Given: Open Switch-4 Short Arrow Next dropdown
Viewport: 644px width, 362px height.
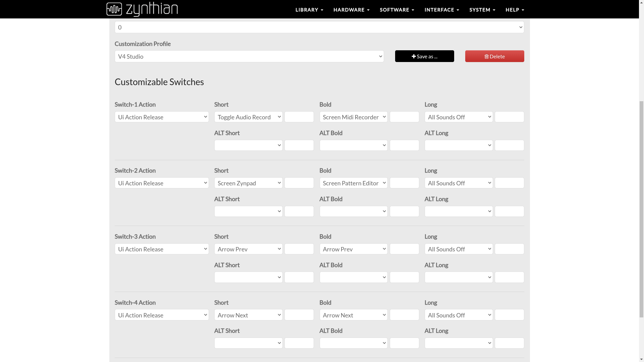Looking at the screenshot, I should [x=249, y=315].
